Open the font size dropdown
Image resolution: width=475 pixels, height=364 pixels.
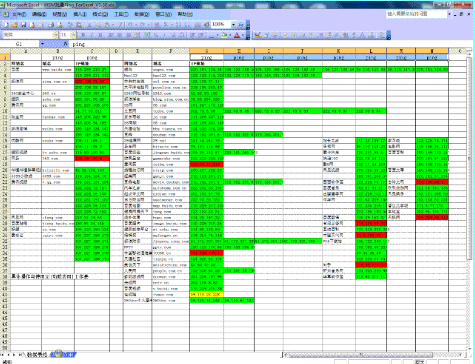(73, 35)
